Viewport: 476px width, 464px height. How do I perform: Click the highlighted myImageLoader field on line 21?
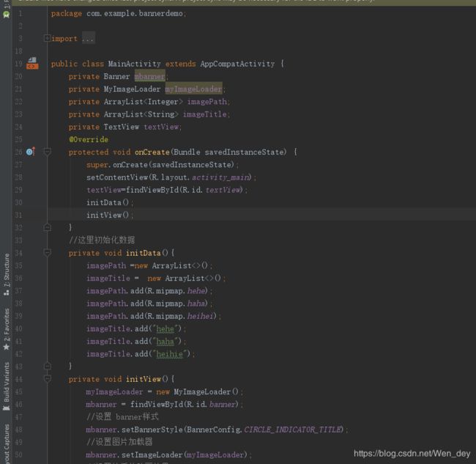click(x=193, y=89)
